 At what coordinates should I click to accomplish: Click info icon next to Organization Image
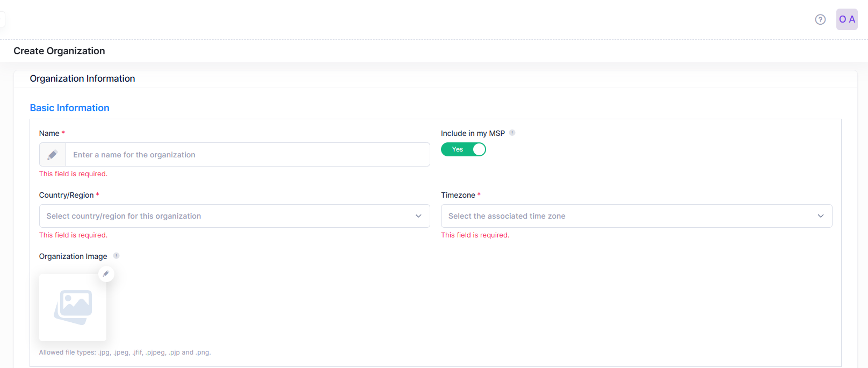coord(116,256)
